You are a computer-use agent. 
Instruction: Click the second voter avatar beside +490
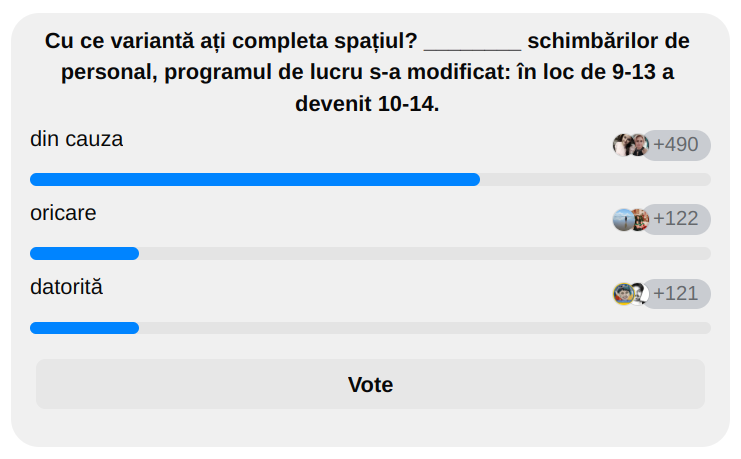(638, 145)
